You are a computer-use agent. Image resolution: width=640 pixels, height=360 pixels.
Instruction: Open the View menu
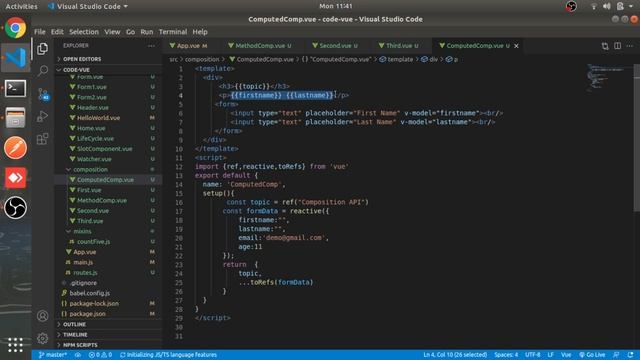(112, 32)
